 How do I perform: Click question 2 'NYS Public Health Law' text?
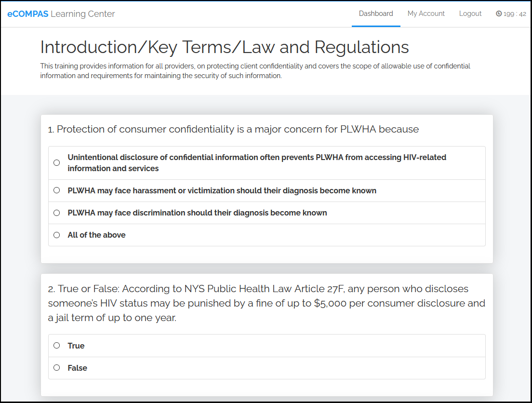coord(266,303)
